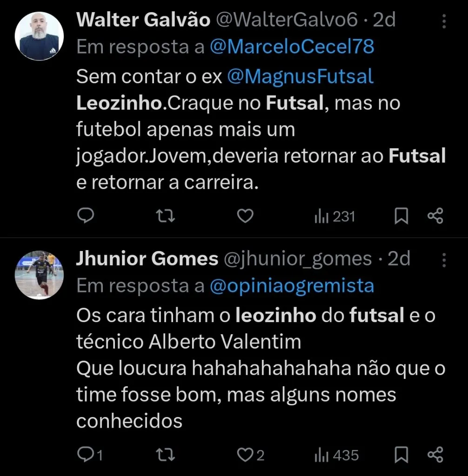Like Jhunior Gomes's tweet
468x476 pixels.
click(x=245, y=455)
